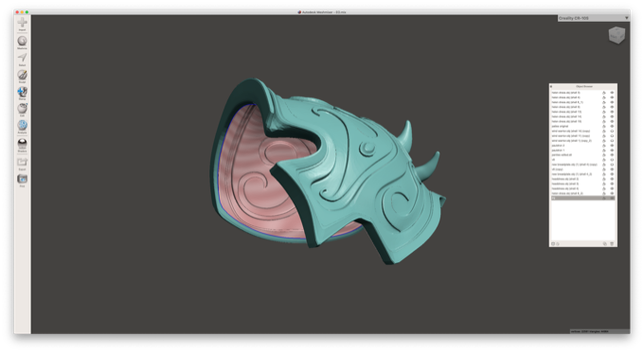Show the hidden vft object via eye
This screenshot has width=644, height=352.
612,160
